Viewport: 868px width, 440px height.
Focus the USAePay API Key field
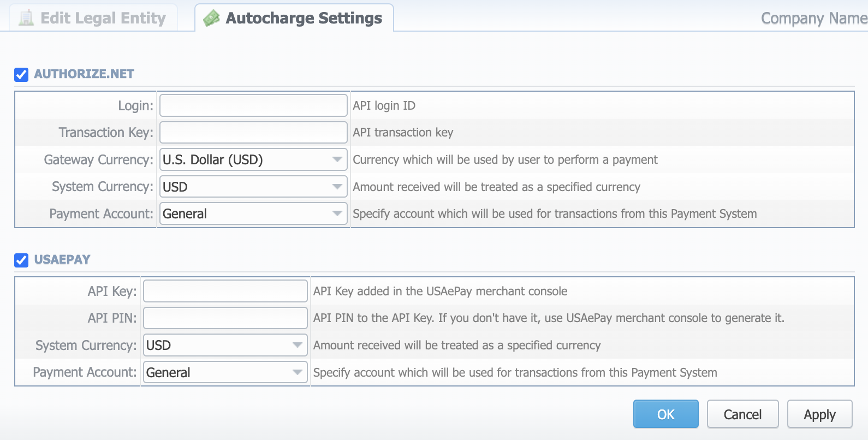[225, 291]
